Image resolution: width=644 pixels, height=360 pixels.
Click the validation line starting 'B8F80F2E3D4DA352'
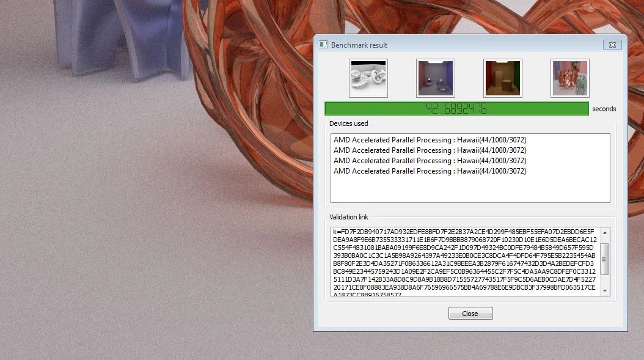tap(463, 263)
